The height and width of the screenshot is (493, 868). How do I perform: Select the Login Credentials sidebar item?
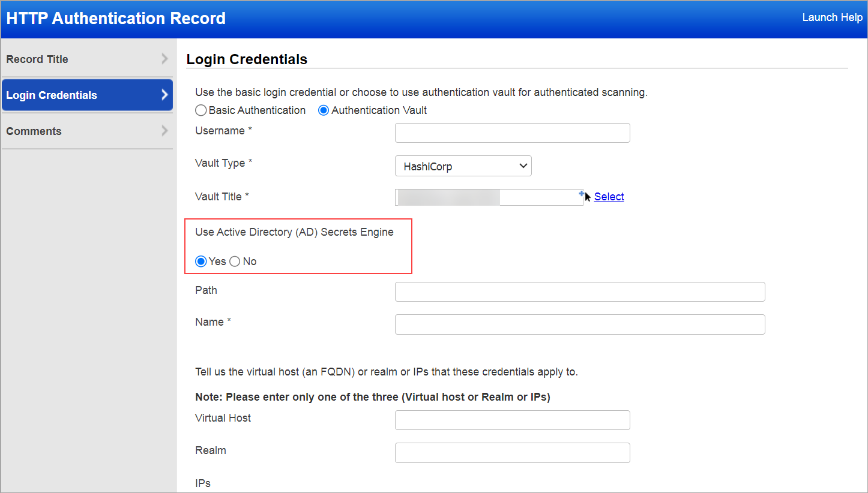click(51, 95)
